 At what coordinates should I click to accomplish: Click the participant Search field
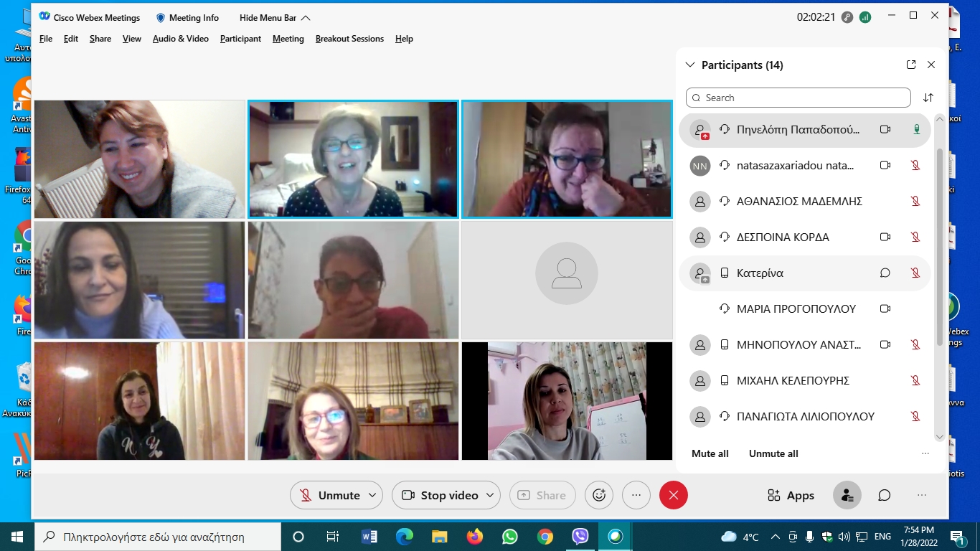tap(798, 98)
